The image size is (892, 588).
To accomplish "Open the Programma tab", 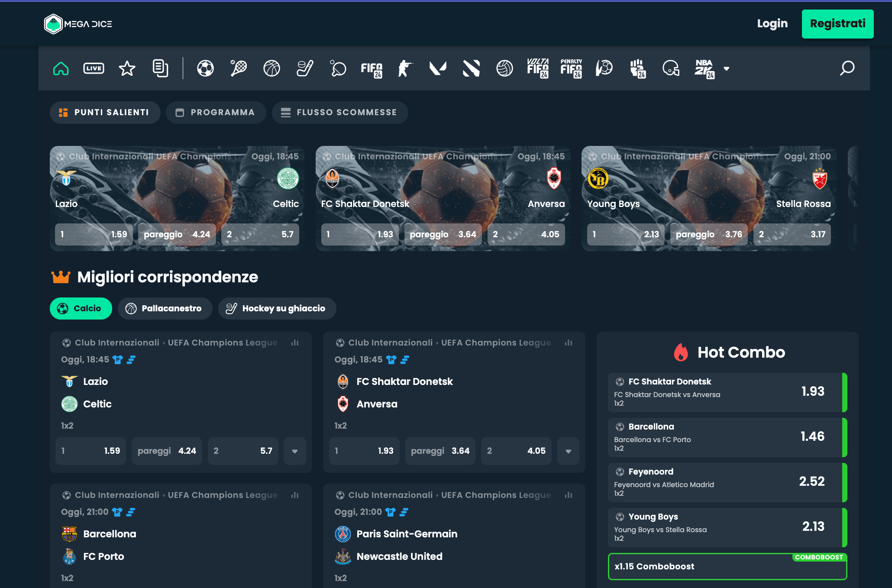I will (x=216, y=113).
